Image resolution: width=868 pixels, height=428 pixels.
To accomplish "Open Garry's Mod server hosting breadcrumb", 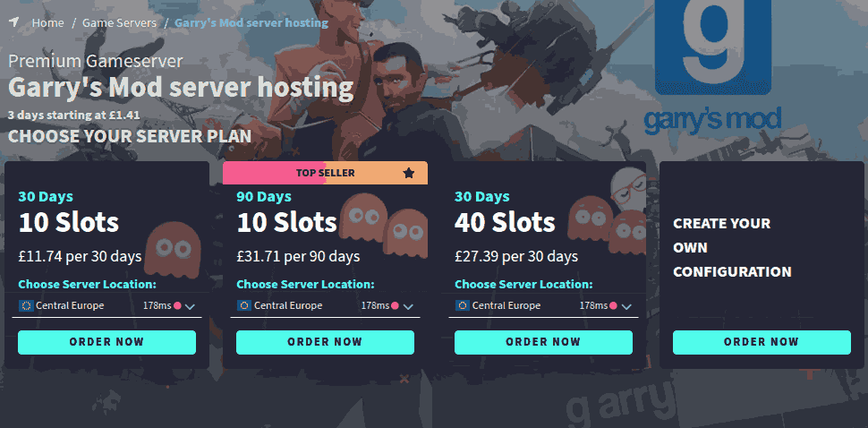I will (251, 23).
